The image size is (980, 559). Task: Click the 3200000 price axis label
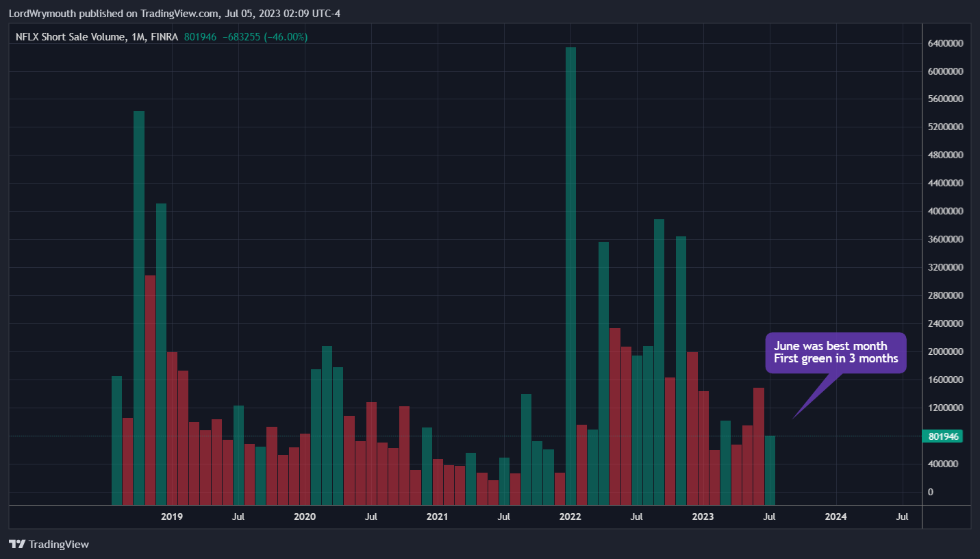coord(946,268)
